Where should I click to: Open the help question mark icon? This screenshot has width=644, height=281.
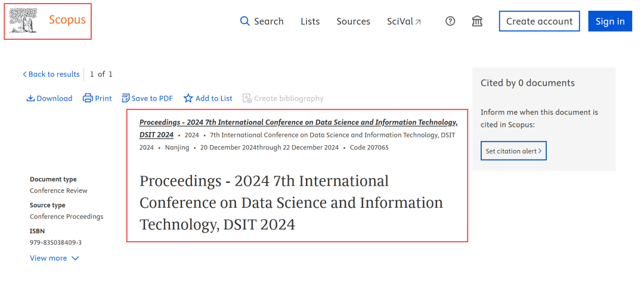coord(450,21)
